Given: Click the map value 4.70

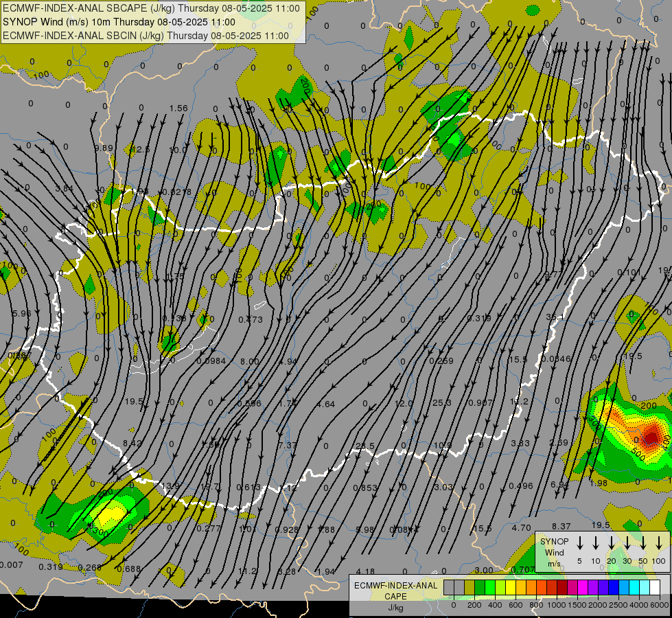Looking at the screenshot, I should click(x=522, y=528).
